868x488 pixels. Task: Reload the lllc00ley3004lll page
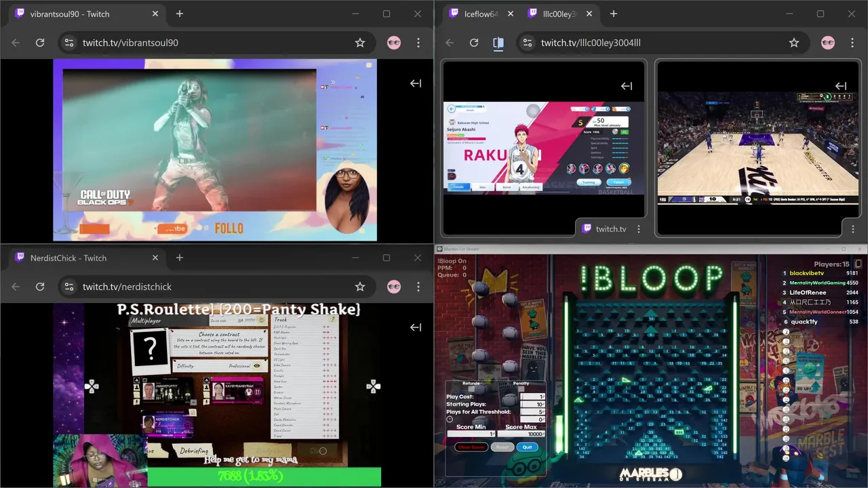pyautogui.click(x=474, y=43)
